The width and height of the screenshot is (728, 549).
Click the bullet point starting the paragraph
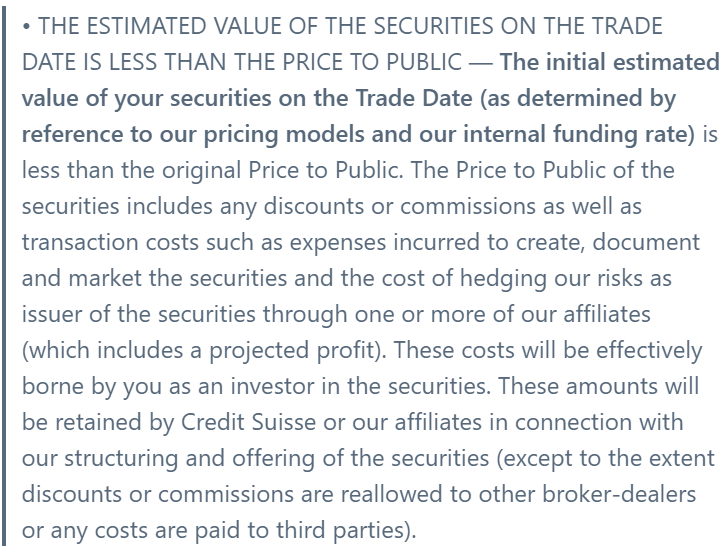(x=26, y=27)
